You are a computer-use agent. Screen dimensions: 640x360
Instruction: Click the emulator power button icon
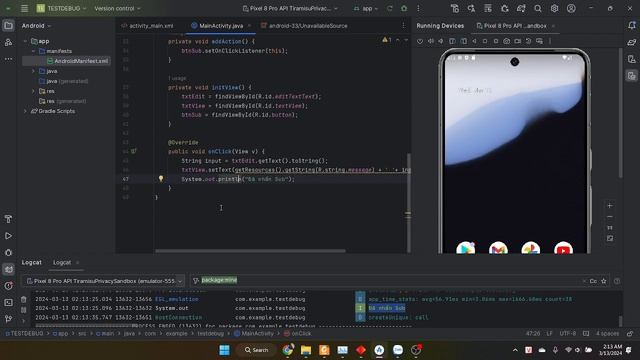point(420,41)
